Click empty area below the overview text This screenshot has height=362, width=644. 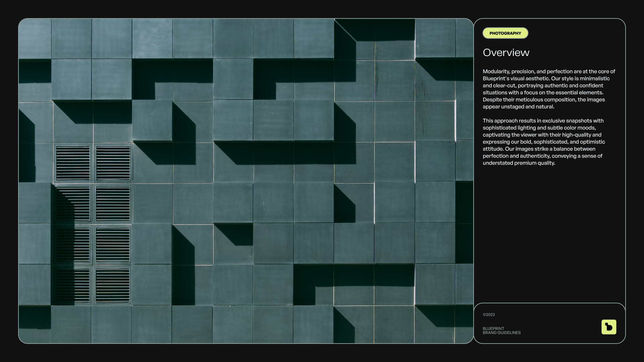549,235
